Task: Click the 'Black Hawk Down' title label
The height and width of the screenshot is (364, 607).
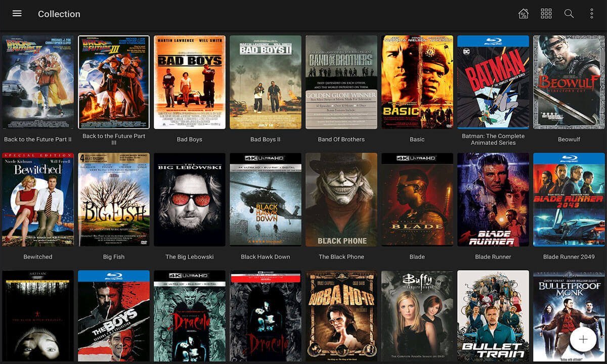Action: click(266, 257)
